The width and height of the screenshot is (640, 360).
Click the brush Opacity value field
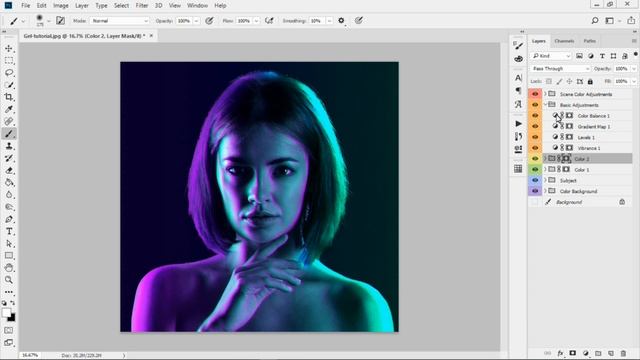184,21
